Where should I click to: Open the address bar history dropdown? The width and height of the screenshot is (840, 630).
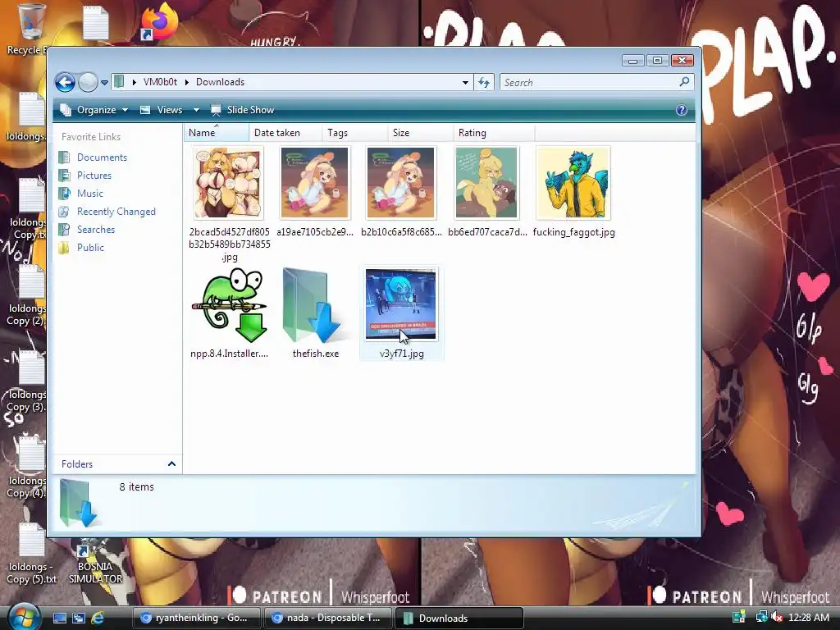465,83
